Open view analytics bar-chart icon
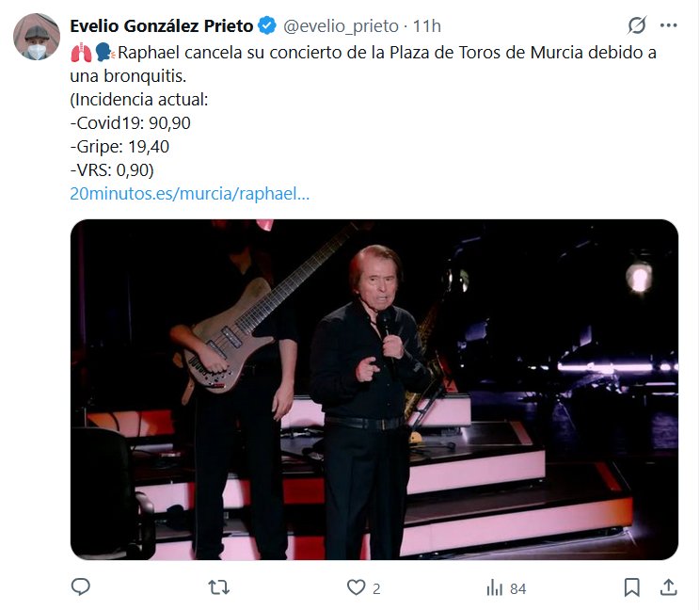 tap(494, 587)
